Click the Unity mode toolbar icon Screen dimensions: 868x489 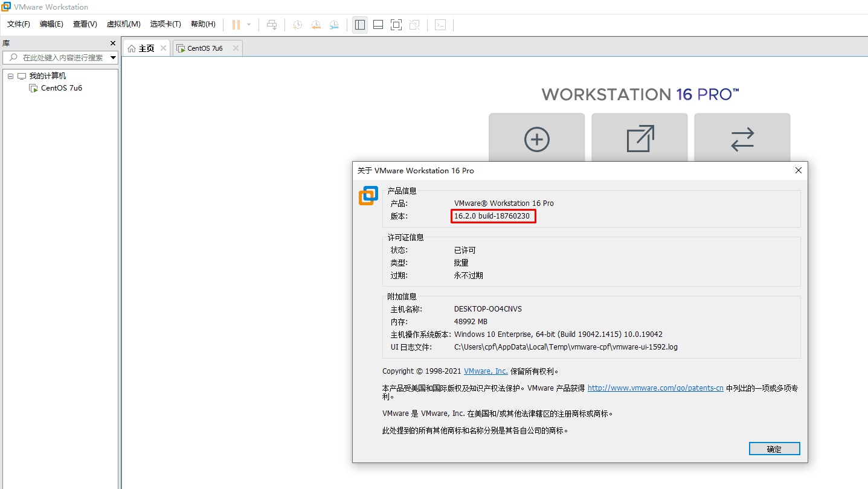tap(414, 25)
